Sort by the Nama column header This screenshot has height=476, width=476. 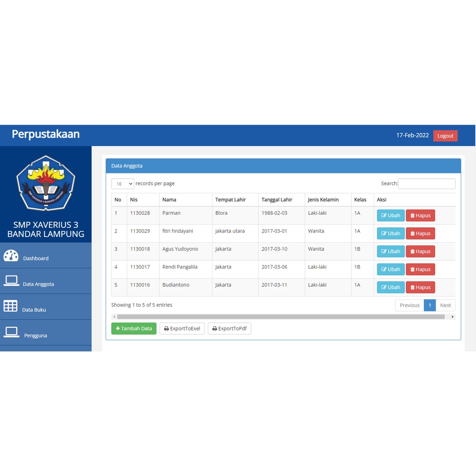[x=186, y=200]
